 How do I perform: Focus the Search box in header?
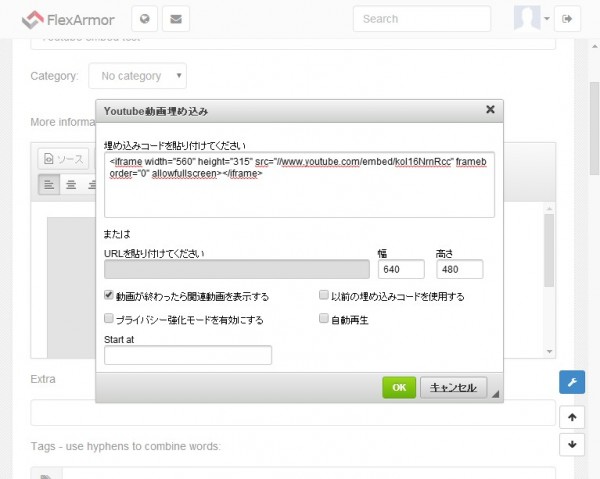click(x=421, y=19)
